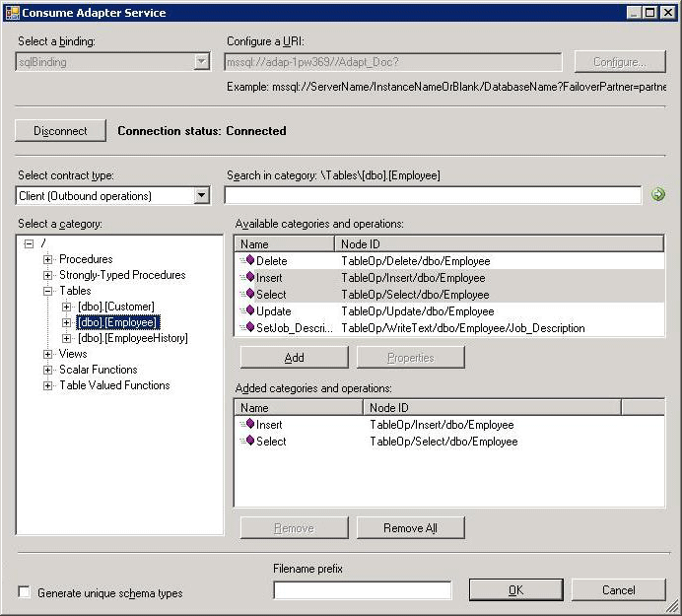Expand the Views node
The height and width of the screenshot is (616, 682).
pyautogui.click(x=48, y=354)
